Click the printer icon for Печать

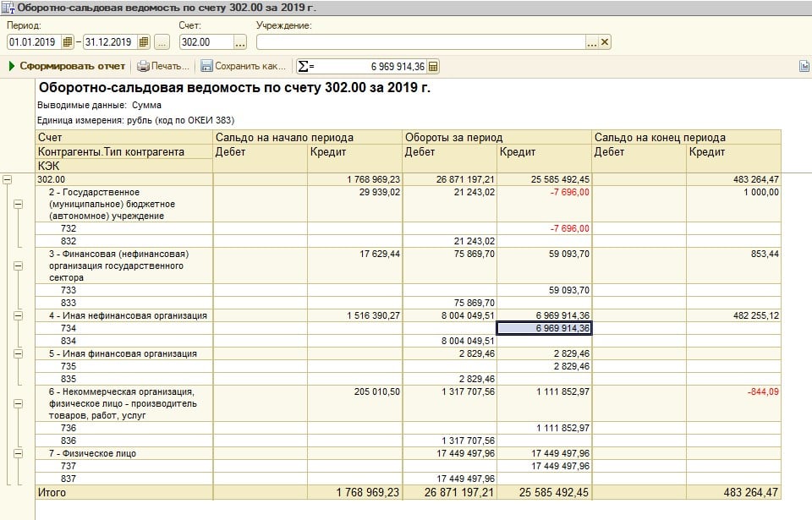click(x=143, y=66)
